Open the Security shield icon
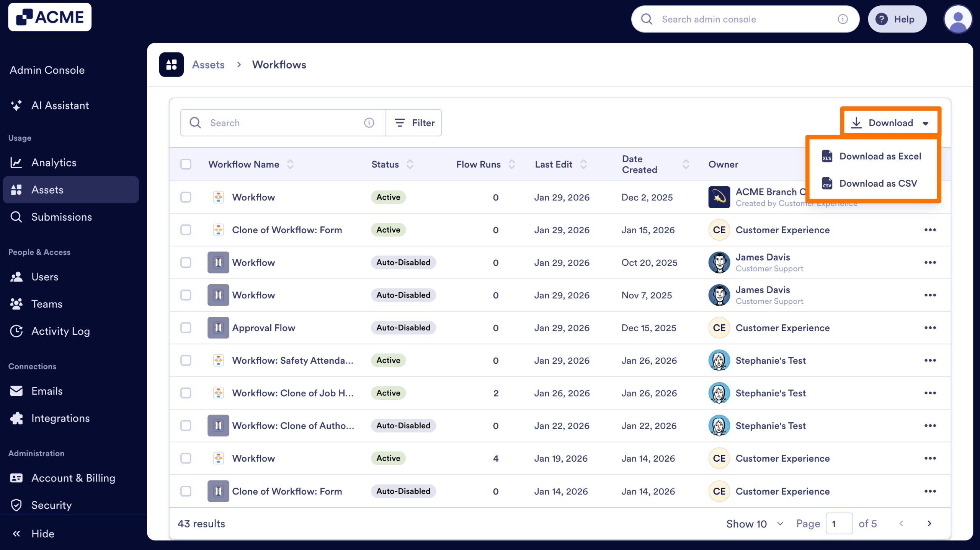 click(16, 505)
